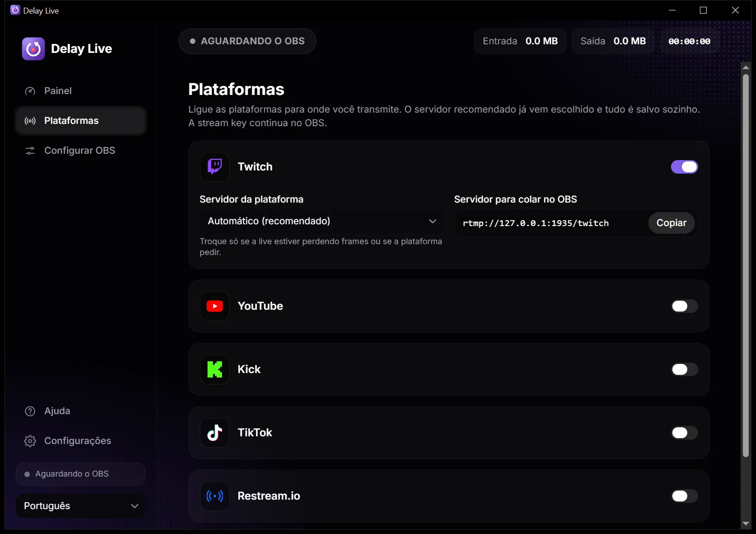Enable the YouTube platform toggle
This screenshot has width=756, height=534.
pos(684,306)
